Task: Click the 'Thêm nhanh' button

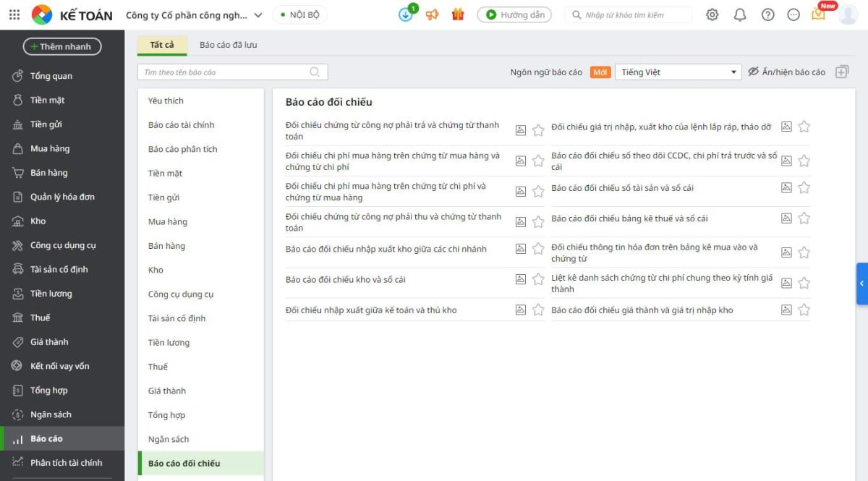Action: 62,46
